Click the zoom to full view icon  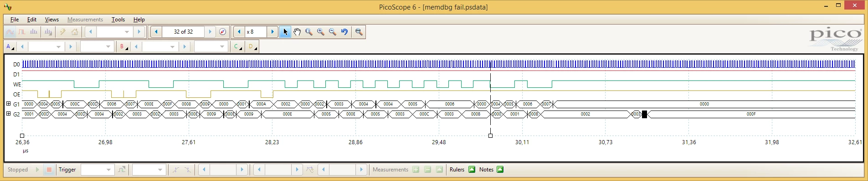click(x=359, y=32)
